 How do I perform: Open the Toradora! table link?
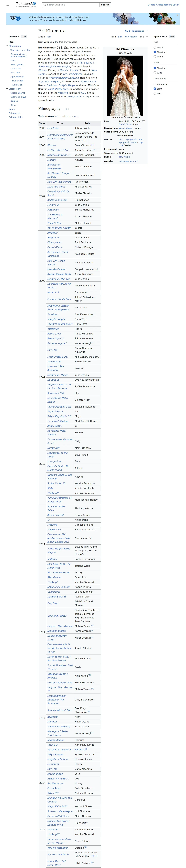53,314
